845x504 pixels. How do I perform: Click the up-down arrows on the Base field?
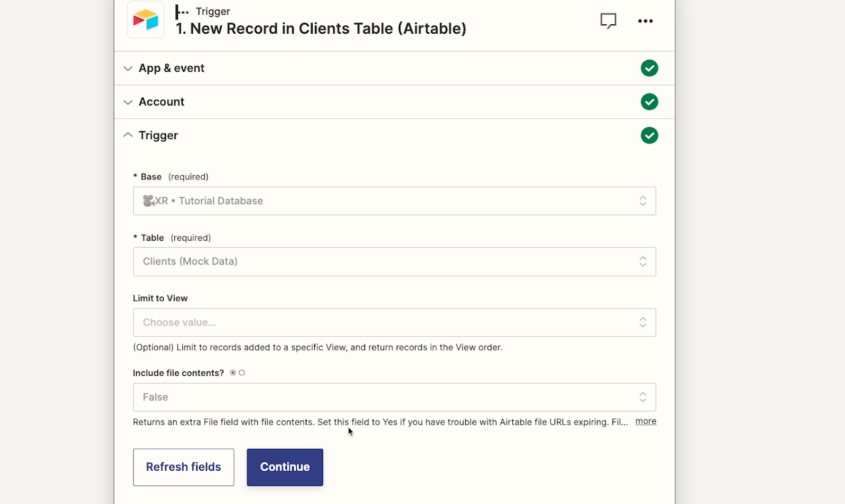click(643, 201)
